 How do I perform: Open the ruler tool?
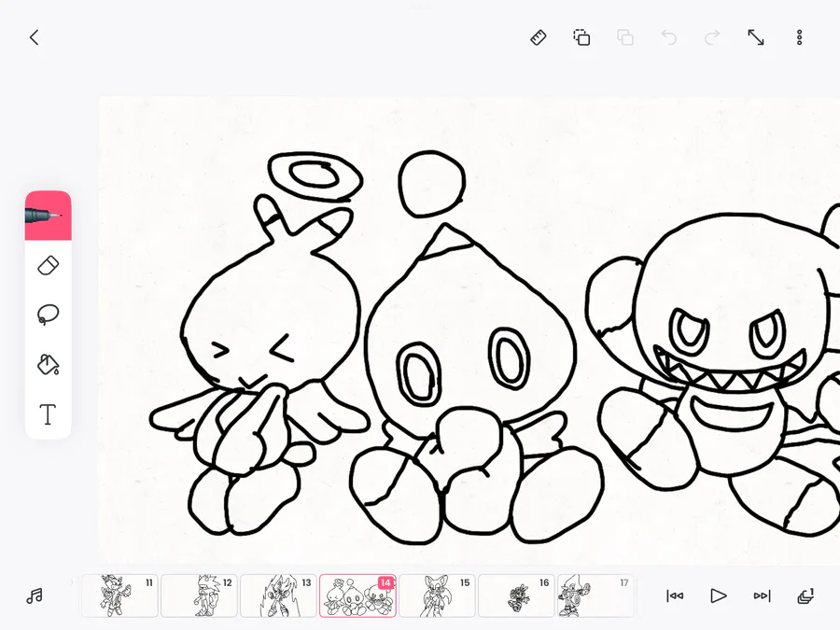coord(539,37)
